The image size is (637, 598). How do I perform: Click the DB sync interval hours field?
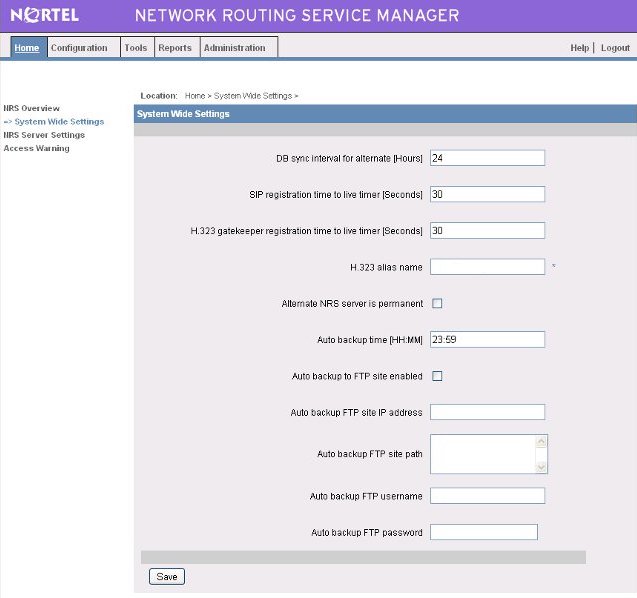coord(487,158)
